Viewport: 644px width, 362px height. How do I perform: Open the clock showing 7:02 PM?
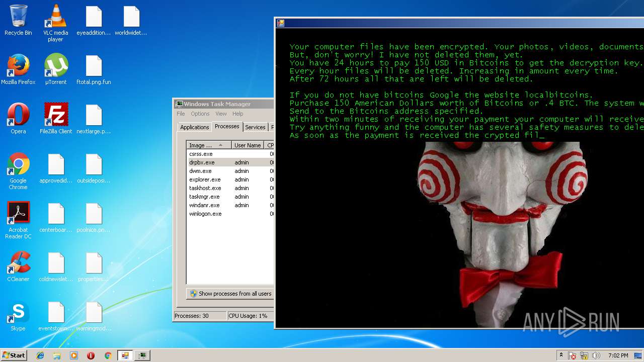[618, 355]
